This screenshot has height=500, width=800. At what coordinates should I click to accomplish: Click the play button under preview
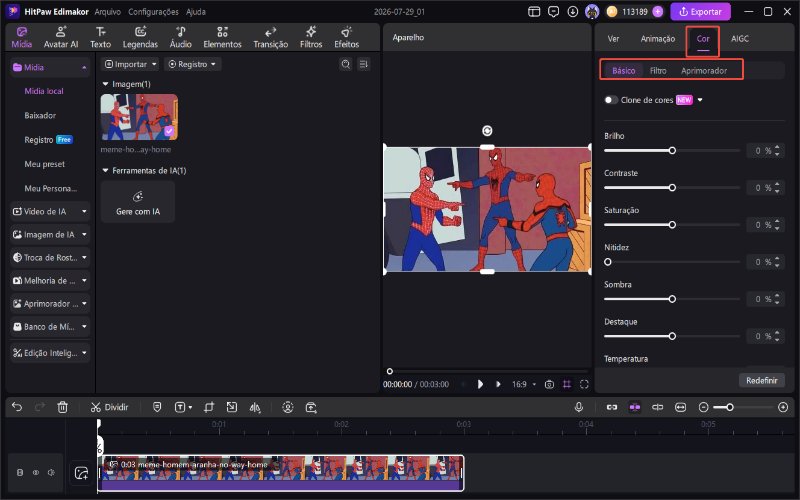[x=480, y=384]
